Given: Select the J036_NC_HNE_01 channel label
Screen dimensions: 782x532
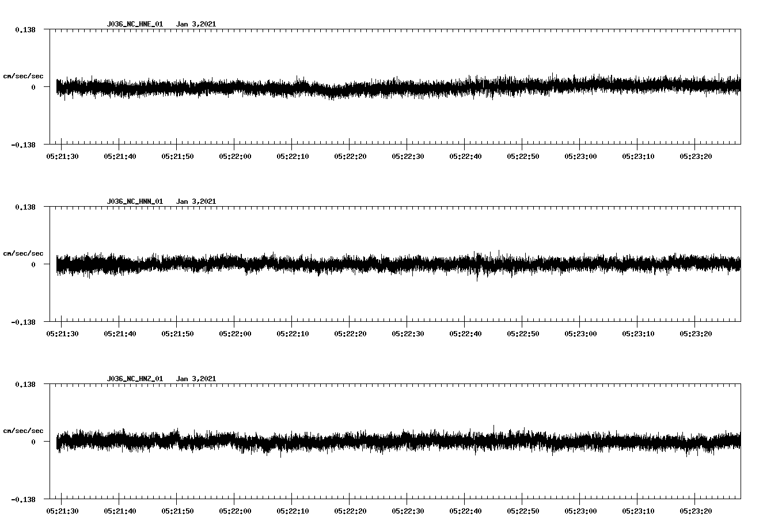Looking at the screenshot, I should tap(134, 24).
